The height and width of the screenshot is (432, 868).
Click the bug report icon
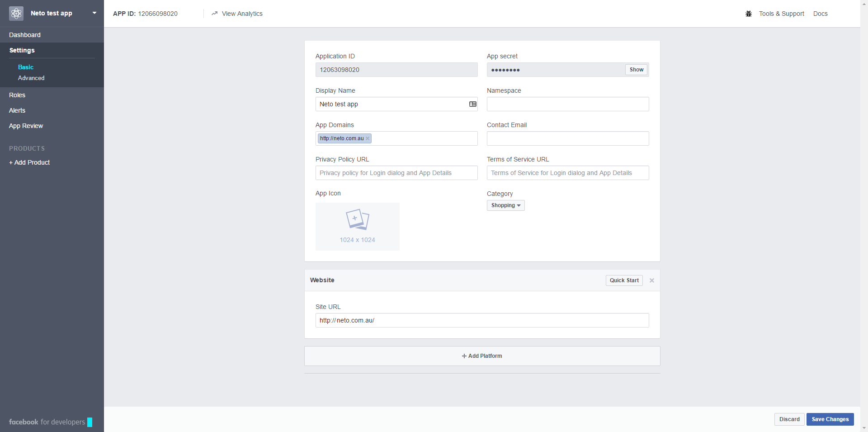[x=749, y=14]
